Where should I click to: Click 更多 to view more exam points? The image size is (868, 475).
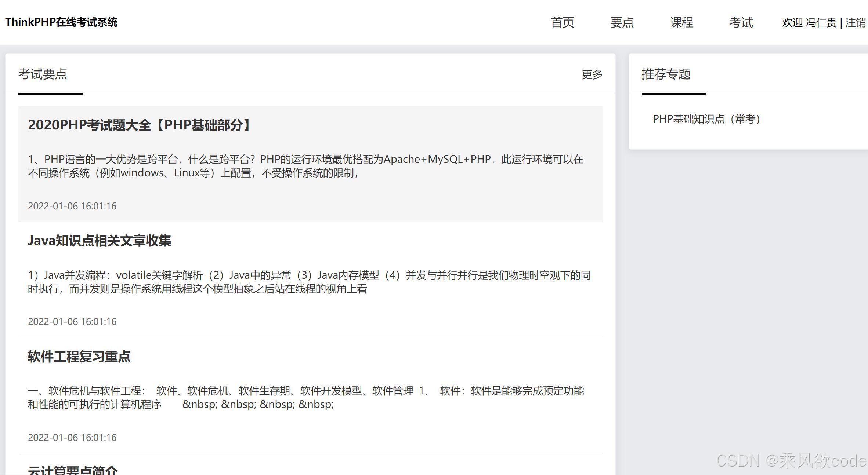click(592, 74)
